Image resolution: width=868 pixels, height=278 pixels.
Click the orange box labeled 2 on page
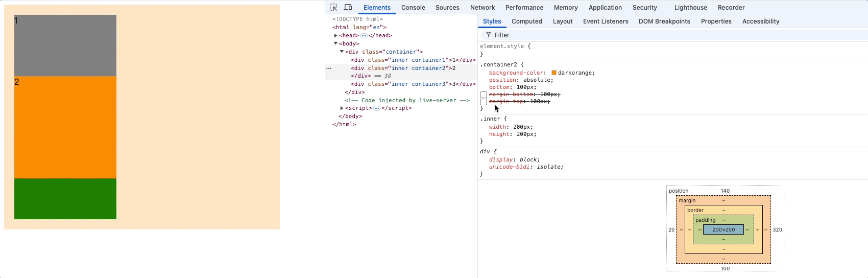pos(65,127)
